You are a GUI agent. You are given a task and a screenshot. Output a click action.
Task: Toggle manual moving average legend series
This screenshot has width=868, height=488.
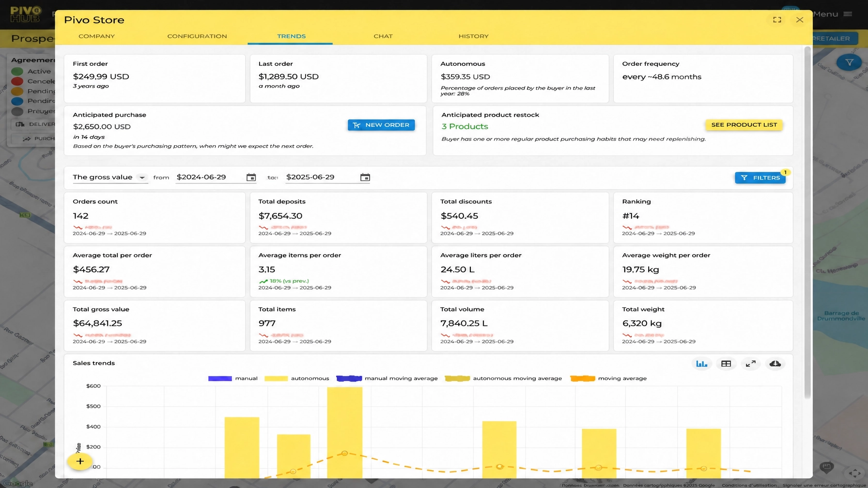click(387, 379)
